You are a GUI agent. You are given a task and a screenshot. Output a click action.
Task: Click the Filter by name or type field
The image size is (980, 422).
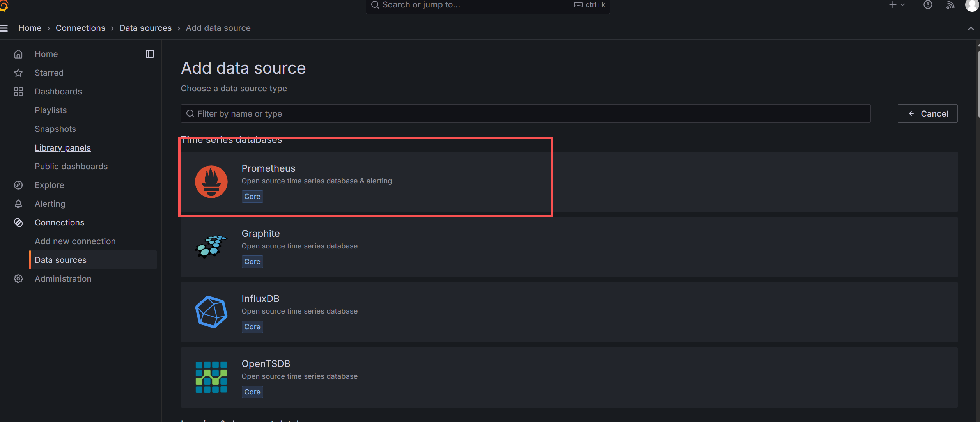click(x=525, y=113)
